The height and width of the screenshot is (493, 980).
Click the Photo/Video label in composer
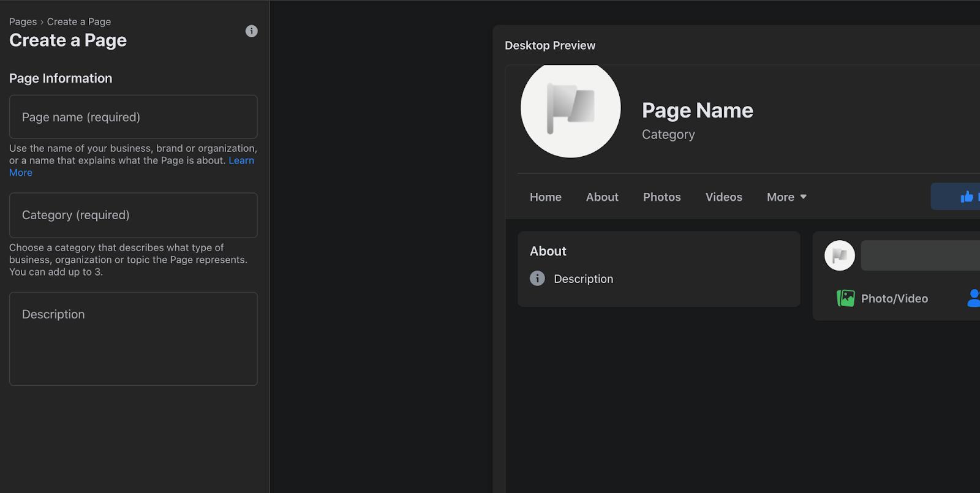point(894,298)
